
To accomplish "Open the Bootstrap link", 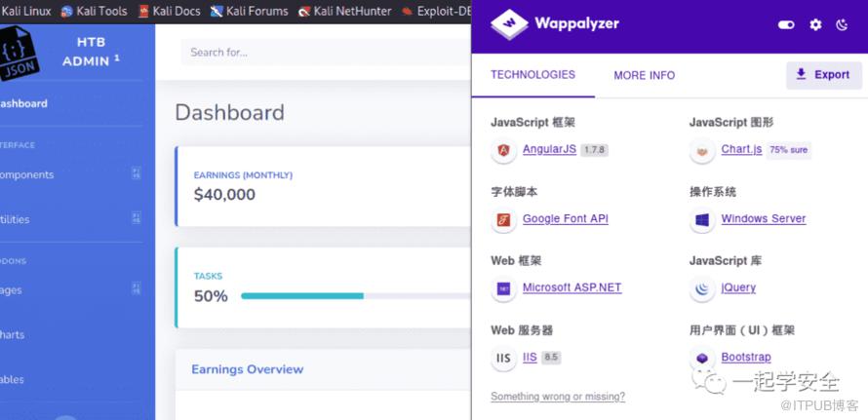I will pyautogui.click(x=746, y=358).
